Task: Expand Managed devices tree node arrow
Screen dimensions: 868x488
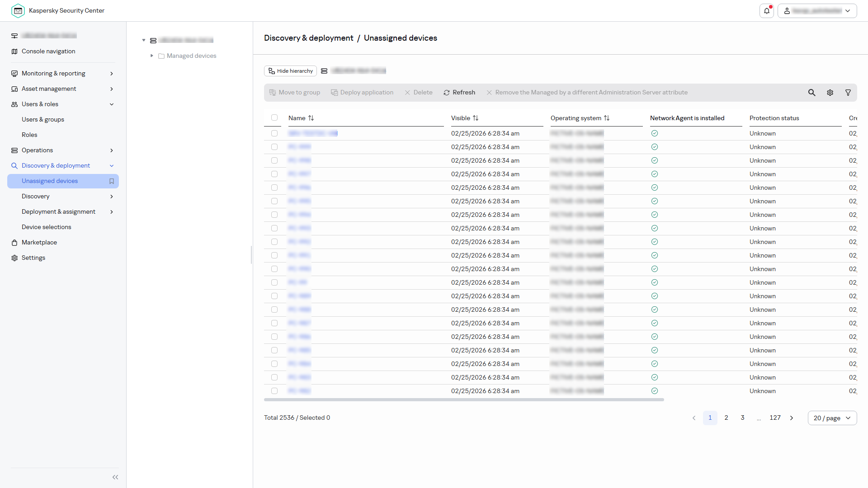Action: pos(152,56)
